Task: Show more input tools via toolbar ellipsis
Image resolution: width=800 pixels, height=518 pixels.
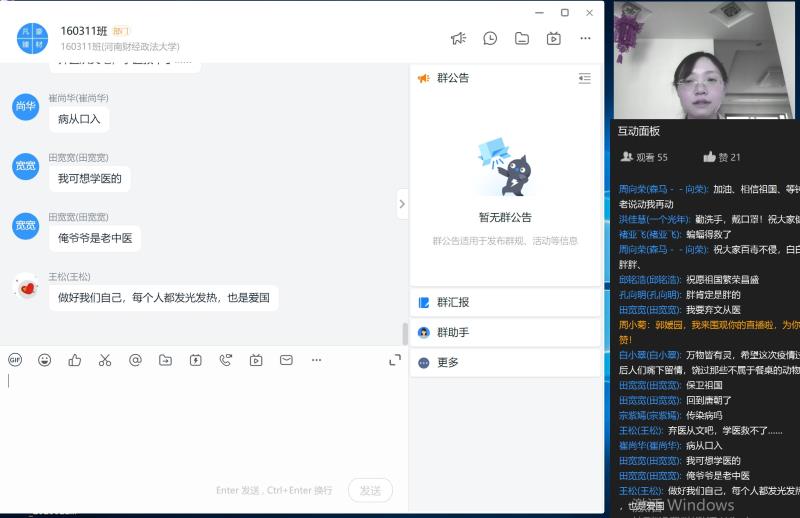Action: (316, 360)
